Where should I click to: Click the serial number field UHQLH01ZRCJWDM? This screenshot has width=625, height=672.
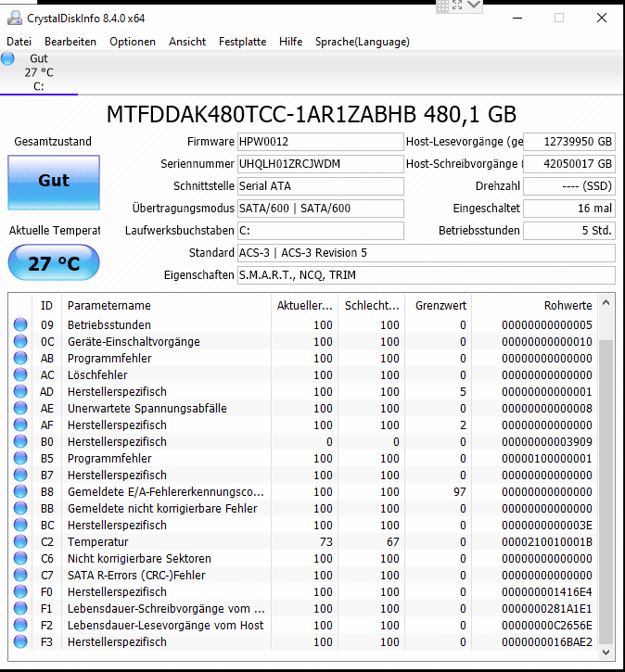pos(321,164)
